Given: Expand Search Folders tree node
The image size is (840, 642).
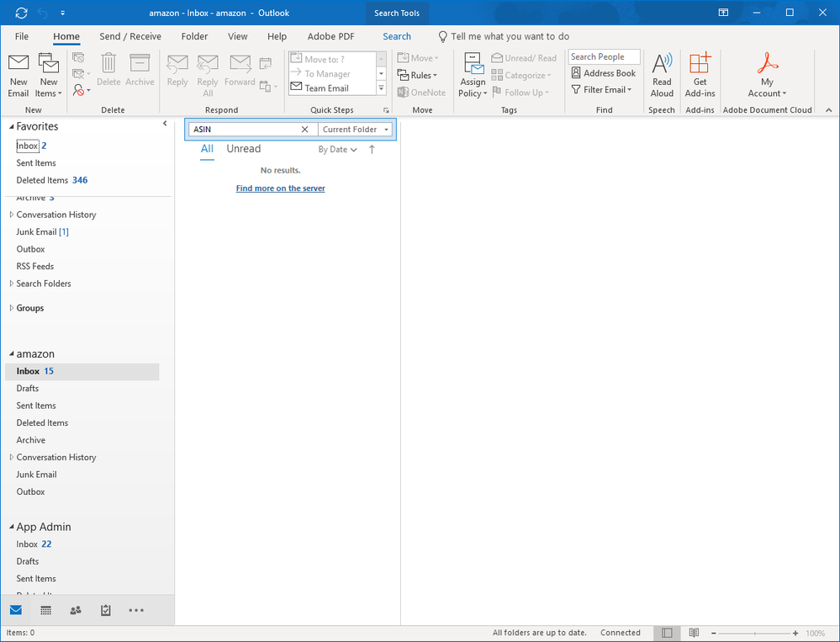Looking at the screenshot, I should click(x=11, y=284).
